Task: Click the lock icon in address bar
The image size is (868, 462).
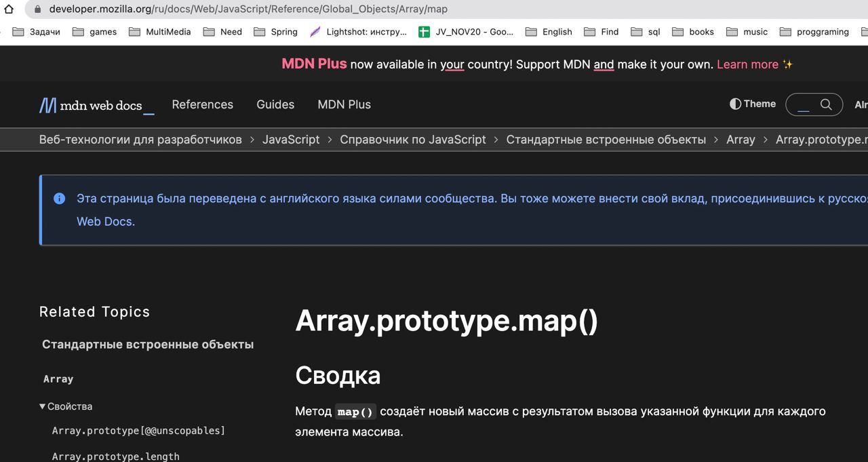Action: point(37,9)
